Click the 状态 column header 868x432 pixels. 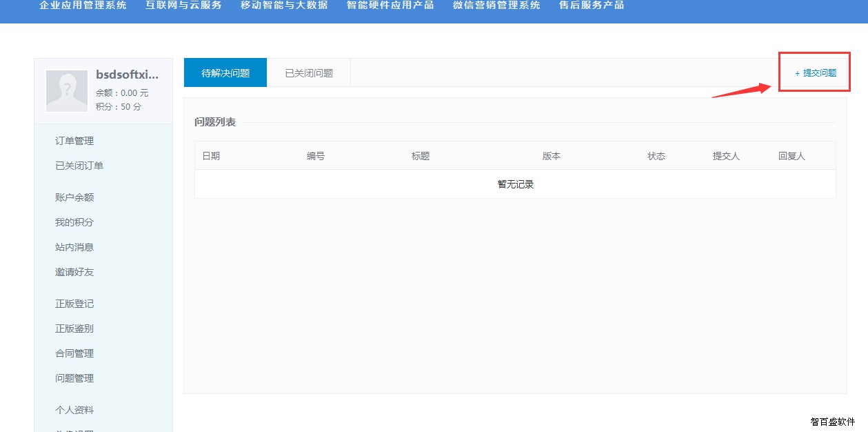coord(656,156)
